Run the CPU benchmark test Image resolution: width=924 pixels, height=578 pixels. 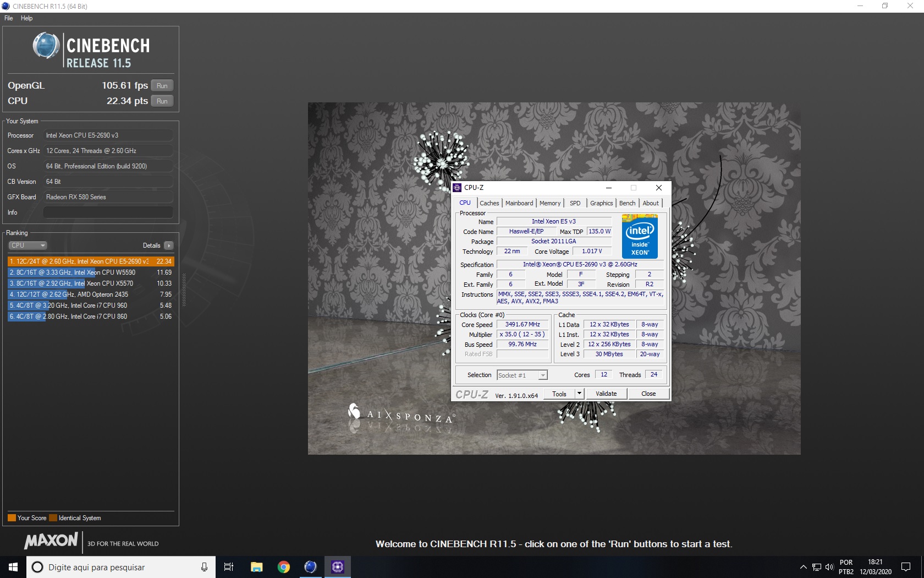coord(162,101)
